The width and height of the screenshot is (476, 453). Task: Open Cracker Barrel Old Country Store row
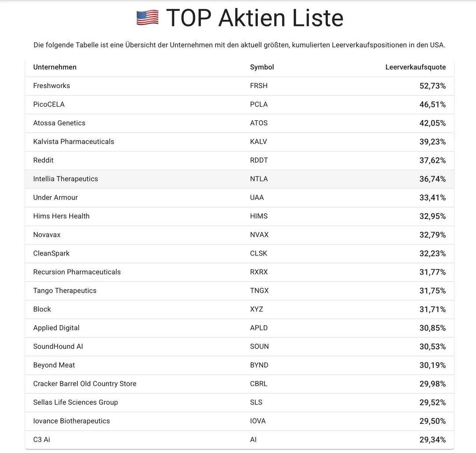pyautogui.click(x=85, y=384)
